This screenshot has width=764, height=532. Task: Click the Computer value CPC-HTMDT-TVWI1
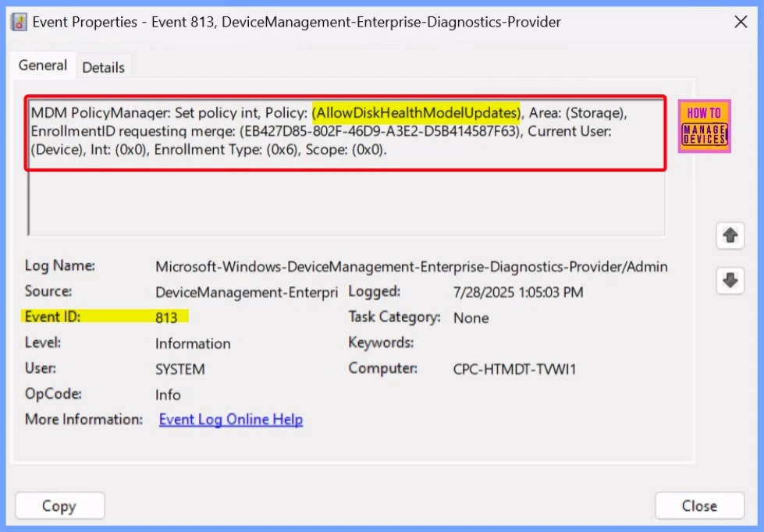514,369
